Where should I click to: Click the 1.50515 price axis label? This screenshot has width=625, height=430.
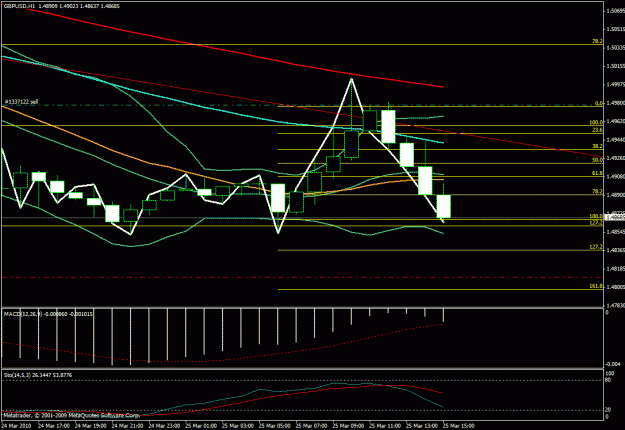click(615, 29)
